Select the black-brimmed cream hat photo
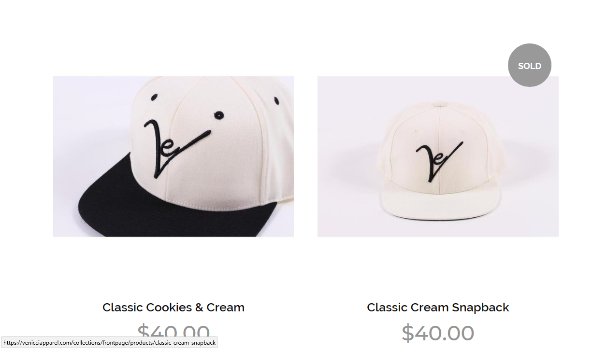Image resolution: width=607 pixels, height=364 pixels. click(x=173, y=156)
